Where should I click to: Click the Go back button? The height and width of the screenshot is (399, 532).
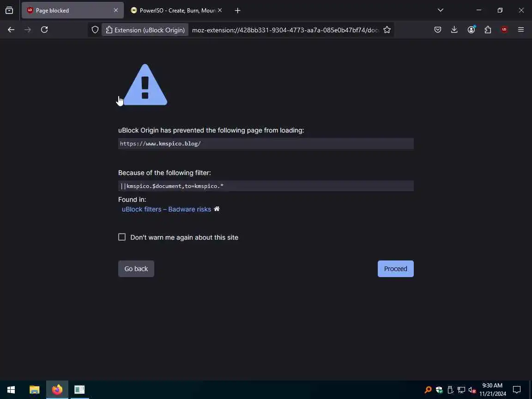[x=136, y=269]
